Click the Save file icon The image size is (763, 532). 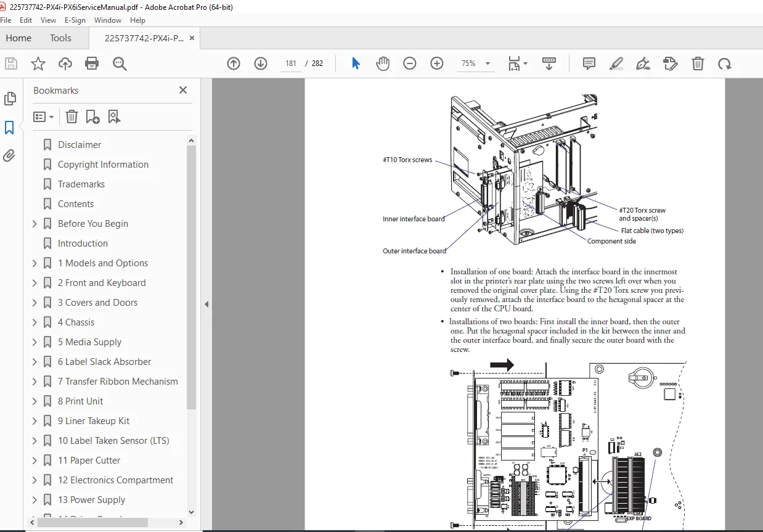pos(11,63)
